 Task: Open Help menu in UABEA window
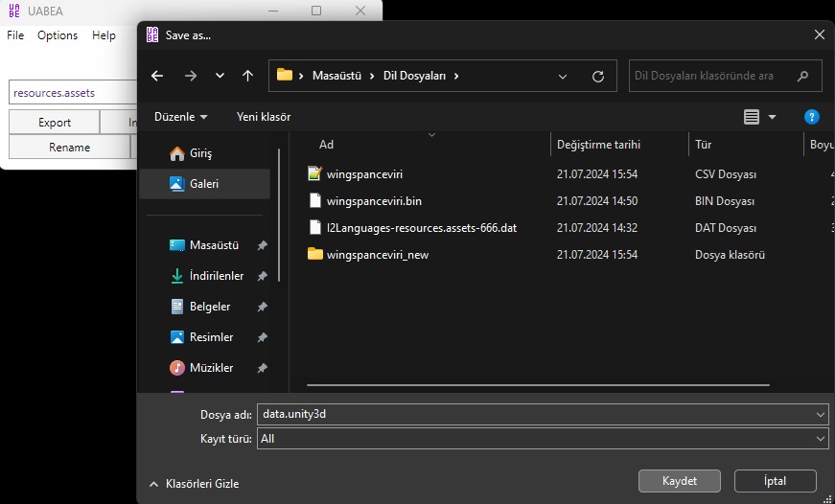point(104,35)
